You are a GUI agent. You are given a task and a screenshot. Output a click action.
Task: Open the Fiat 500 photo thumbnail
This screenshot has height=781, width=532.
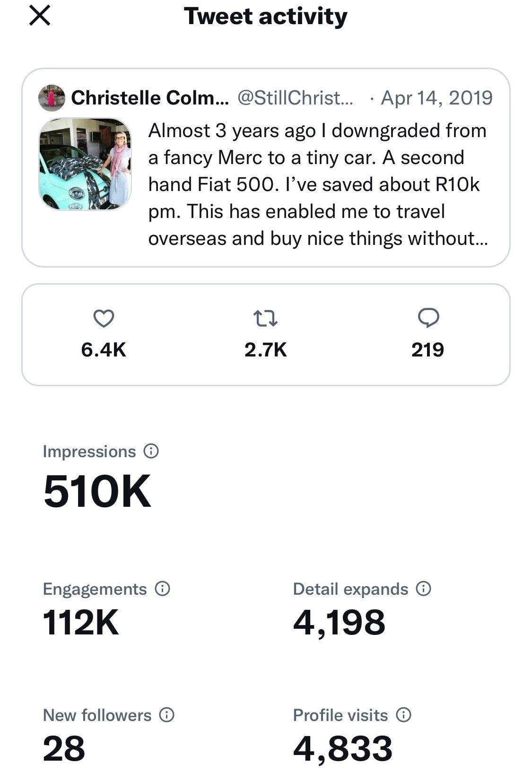coord(85,164)
